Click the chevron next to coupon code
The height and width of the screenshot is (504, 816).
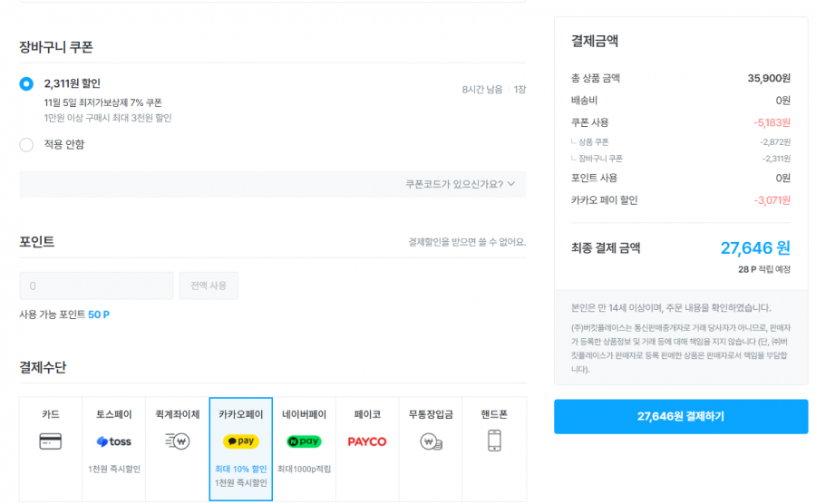click(511, 184)
